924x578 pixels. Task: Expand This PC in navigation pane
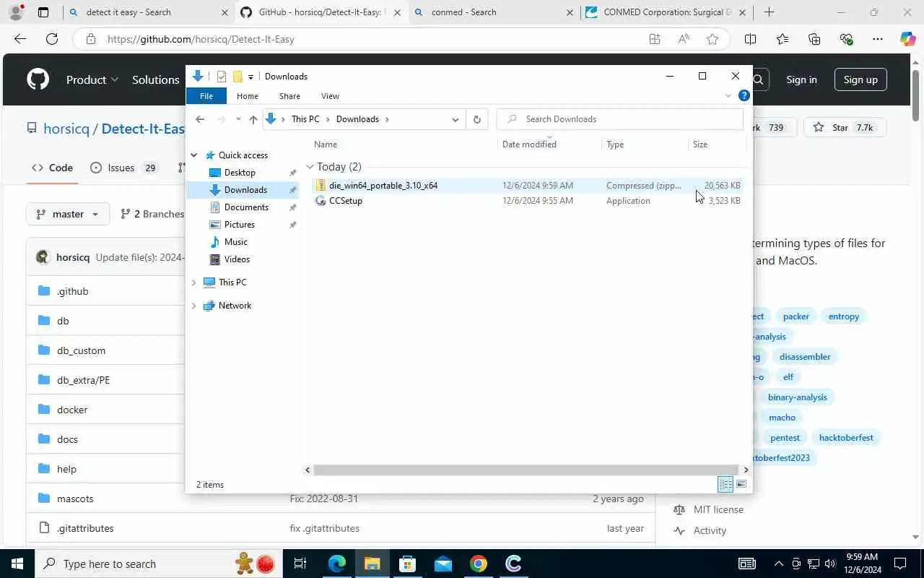point(194,282)
